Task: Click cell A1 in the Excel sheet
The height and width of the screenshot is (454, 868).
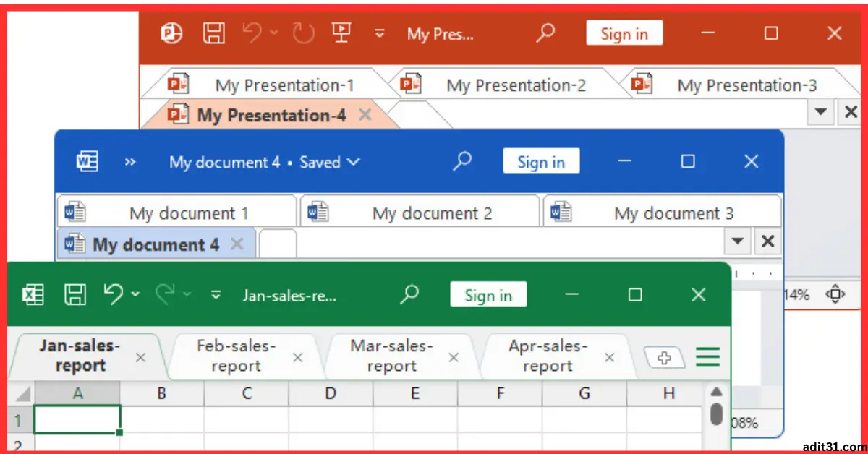Action: tap(77, 420)
